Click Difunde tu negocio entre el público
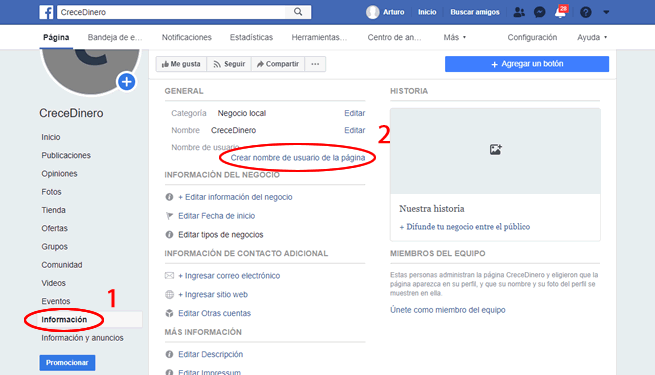 tap(465, 227)
